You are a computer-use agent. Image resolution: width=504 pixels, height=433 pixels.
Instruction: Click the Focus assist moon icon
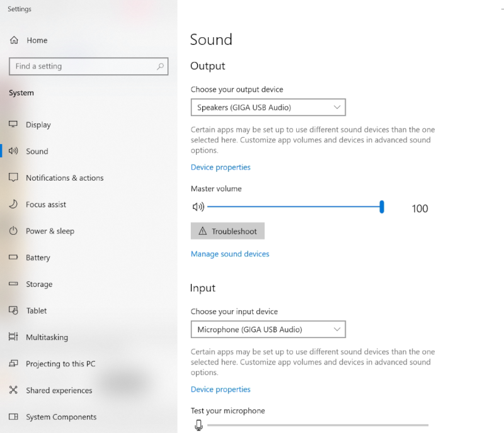pos(13,205)
